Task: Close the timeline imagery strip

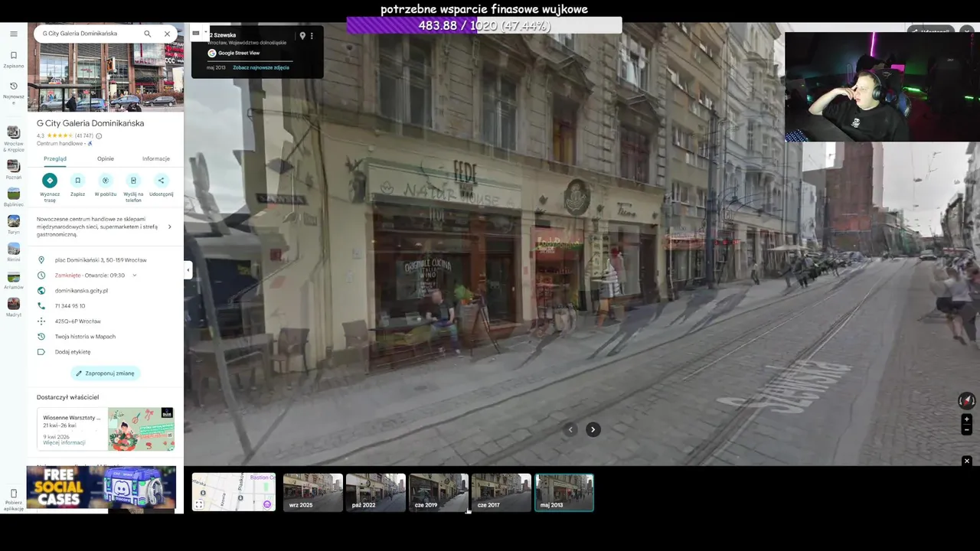Action: pyautogui.click(x=966, y=461)
